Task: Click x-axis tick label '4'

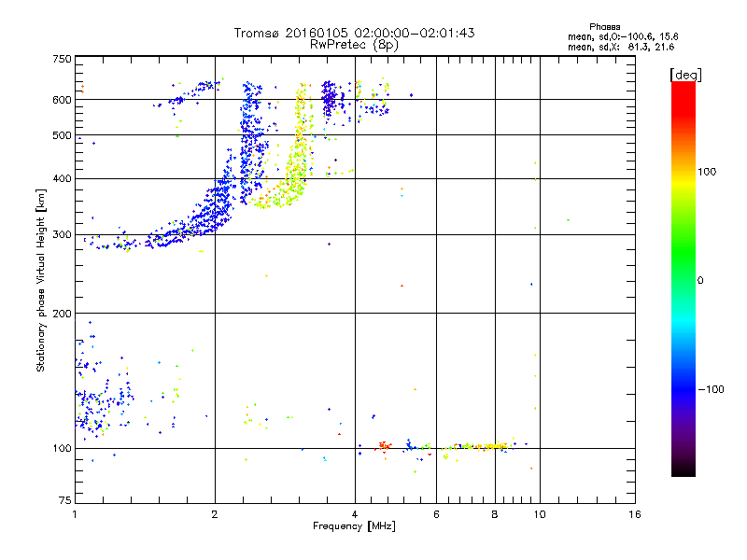Action: tap(355, 514)
